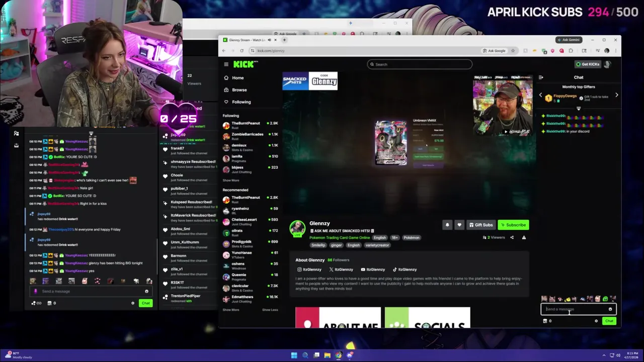This screenshot has width=644, height=362.
Task: Click the Gift Subs button
Action: 480,225
